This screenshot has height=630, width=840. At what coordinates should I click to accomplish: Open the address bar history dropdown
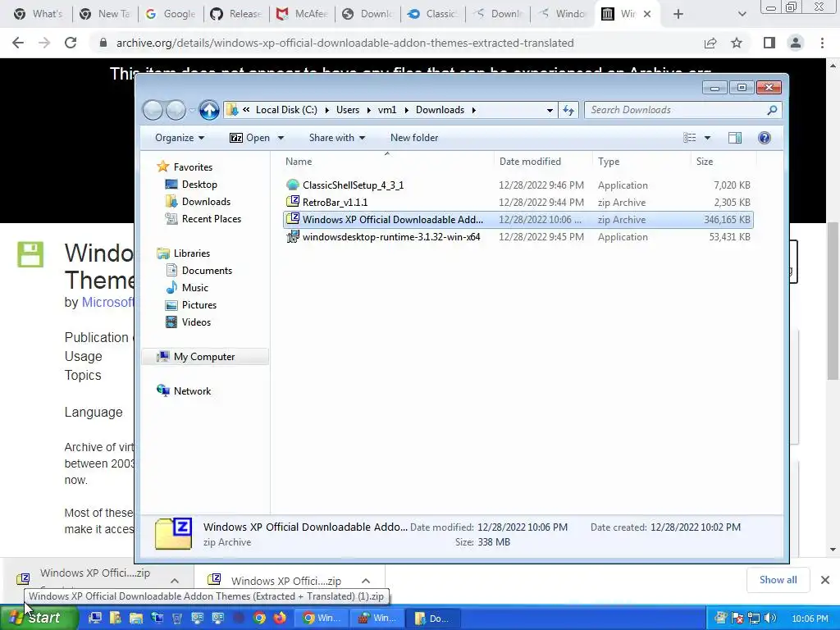[550, 111]
